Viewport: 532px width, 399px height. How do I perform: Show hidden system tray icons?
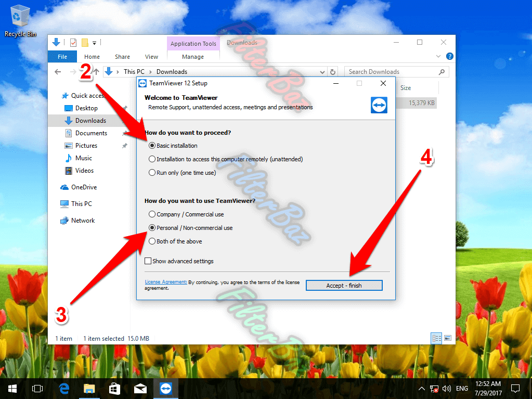421,389
